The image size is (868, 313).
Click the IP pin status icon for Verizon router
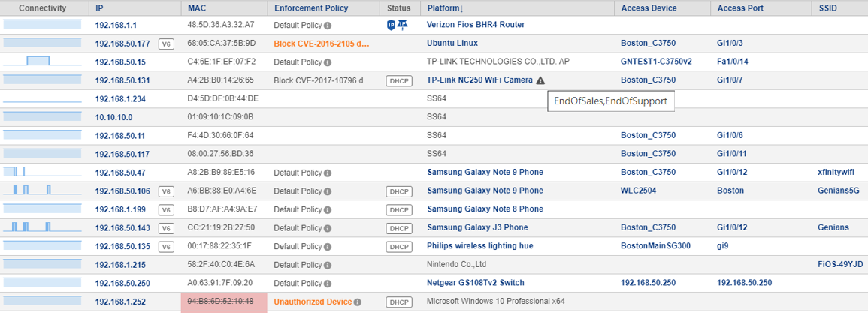point(402,25)
